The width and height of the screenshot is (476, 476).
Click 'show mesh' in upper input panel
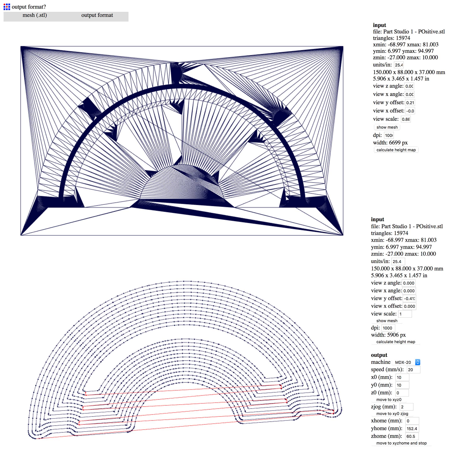coord(387,127)
